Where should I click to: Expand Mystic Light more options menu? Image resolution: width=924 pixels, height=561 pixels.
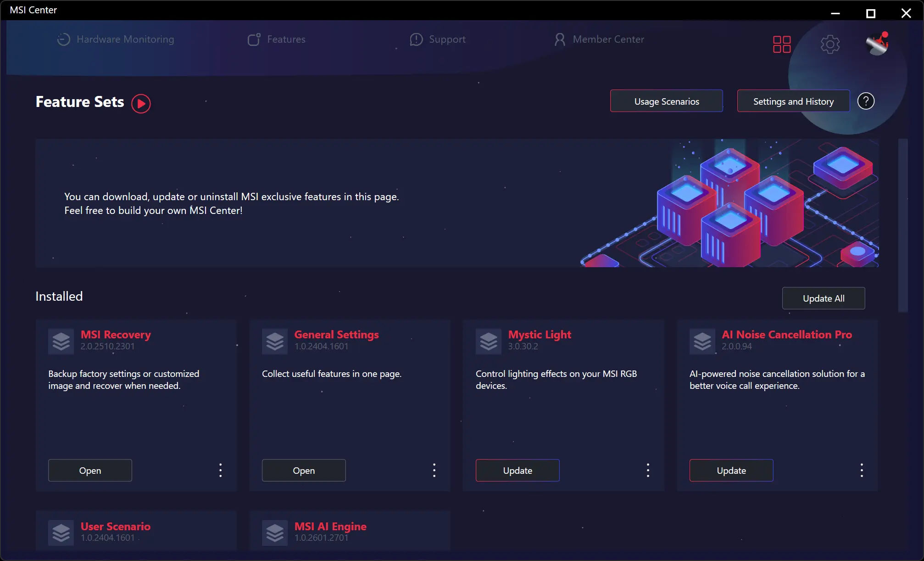pyautogui.click(x=648, y=470)
